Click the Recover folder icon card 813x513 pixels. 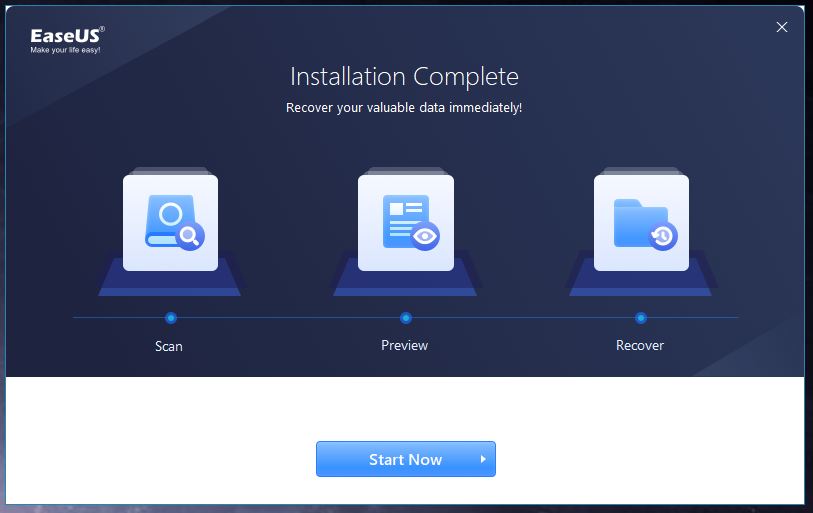[x=641, y=222]
